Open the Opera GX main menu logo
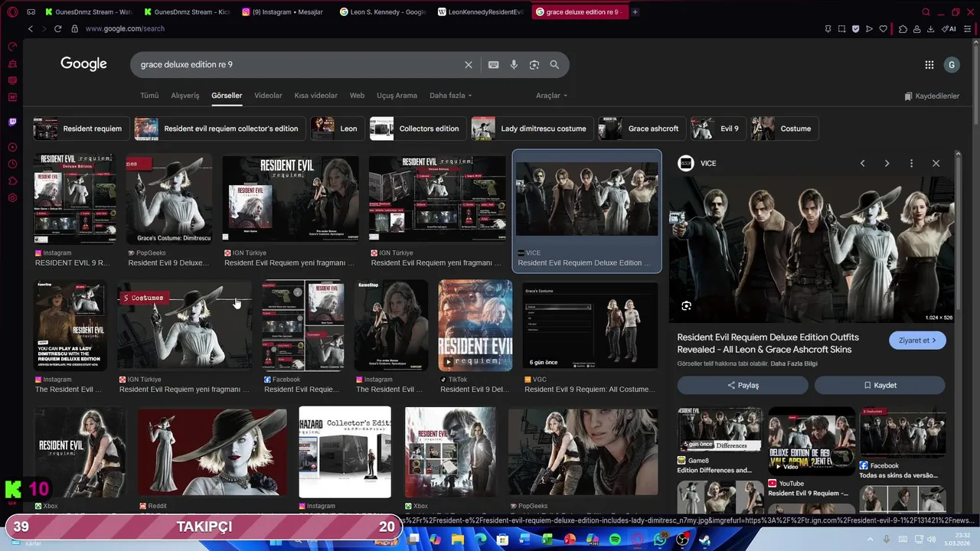Image resolution: width=980 pixels, height=551 pixels. (x=12, y=11)
